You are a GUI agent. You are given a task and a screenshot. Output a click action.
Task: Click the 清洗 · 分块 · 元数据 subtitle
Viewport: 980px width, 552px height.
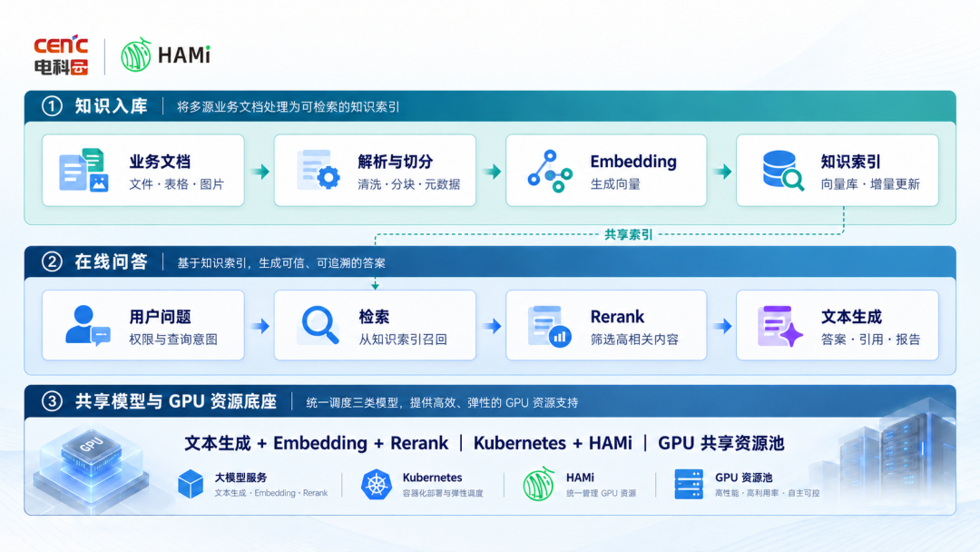coord(408,184)
